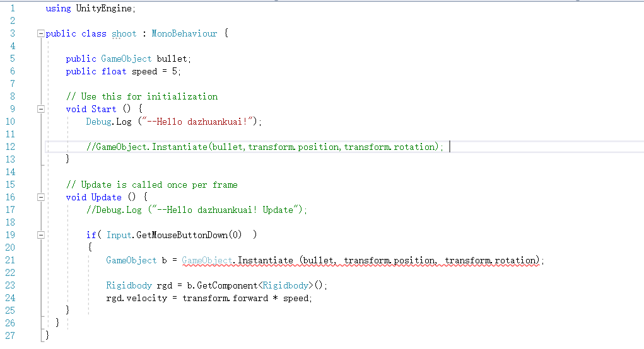Click 'Input' class on line 19
This screenshot has height=349, width=644.
(x=119, y=235)
